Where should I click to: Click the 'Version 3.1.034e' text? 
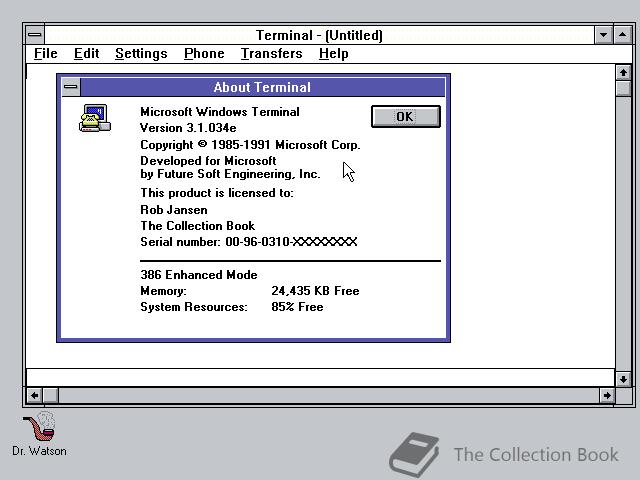[188, 128]
